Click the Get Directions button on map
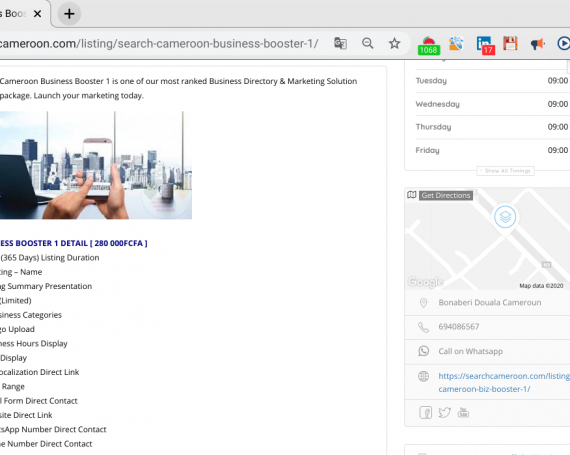 coord(446,196)
